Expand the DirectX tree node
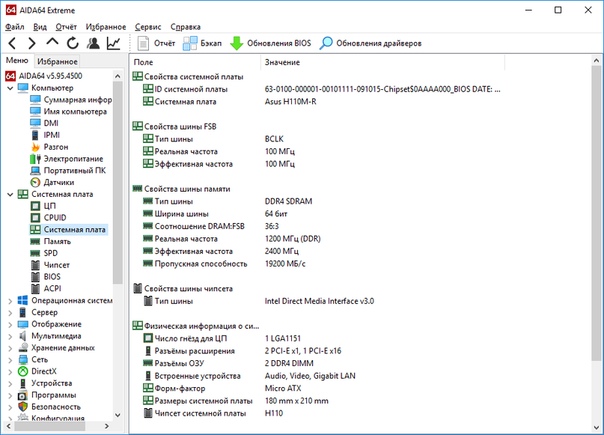Viewport: 604px width, 435px height. [x=10, y=372]
